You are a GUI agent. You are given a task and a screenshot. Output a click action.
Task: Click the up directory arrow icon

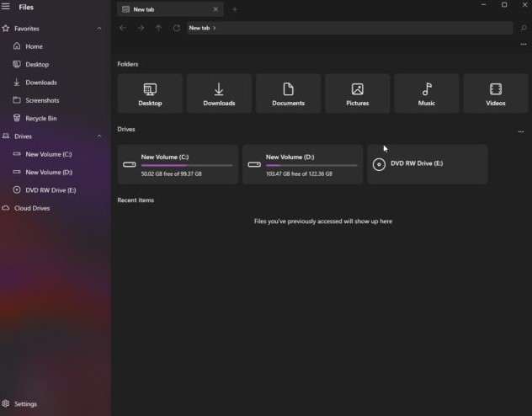(158, 28)
